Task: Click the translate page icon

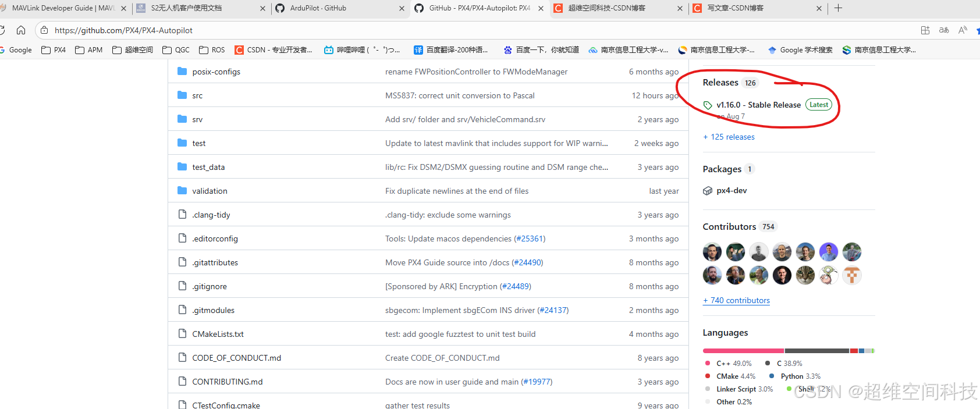Action: pos(944,30)
